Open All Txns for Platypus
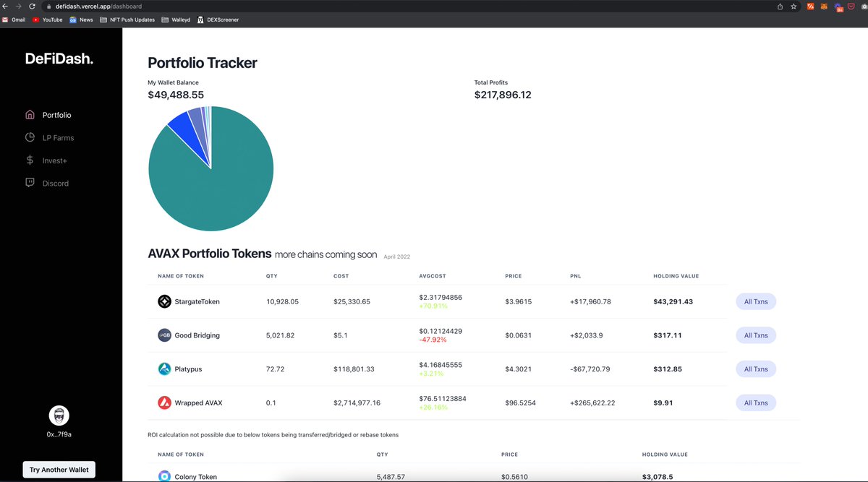Screen dimensions: 868x482 click(x=756, y=369)
